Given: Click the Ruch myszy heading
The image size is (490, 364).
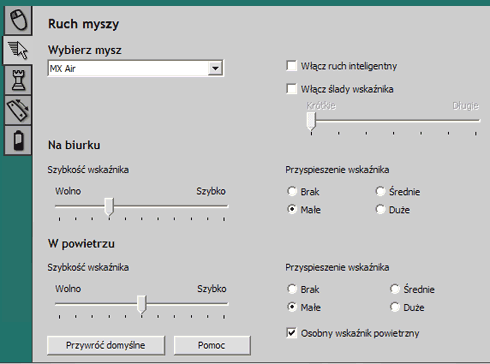Looking at the screenshot, I should (83, 24).
